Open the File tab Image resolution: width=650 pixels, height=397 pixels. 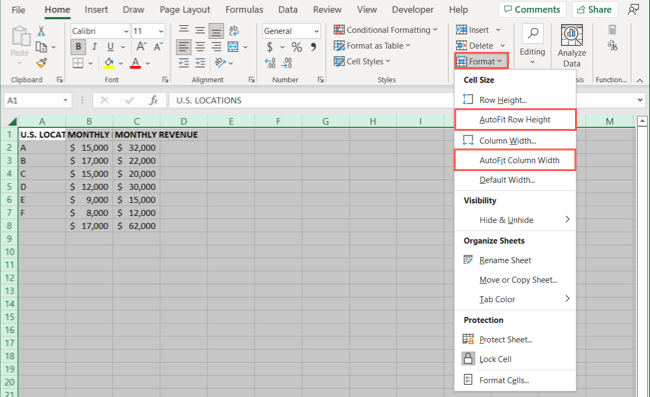click(18, 10)
